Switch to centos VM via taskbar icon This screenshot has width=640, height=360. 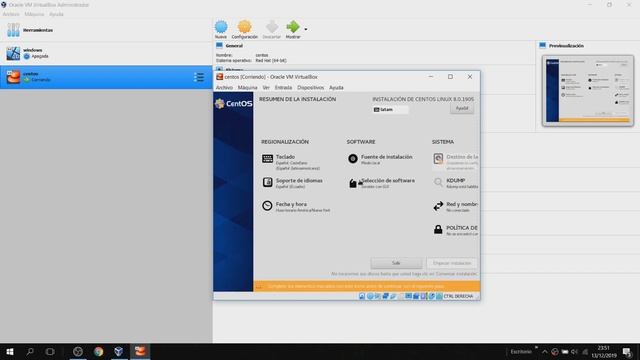pos(140,351)
